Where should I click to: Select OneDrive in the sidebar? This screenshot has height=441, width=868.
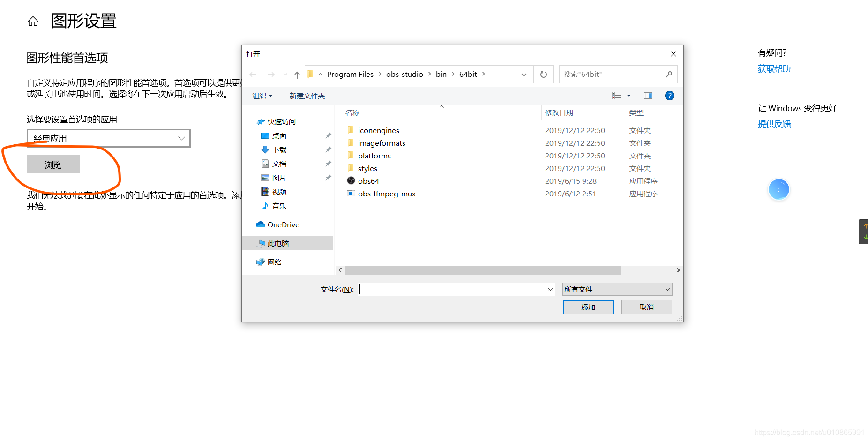click(283, 224)
